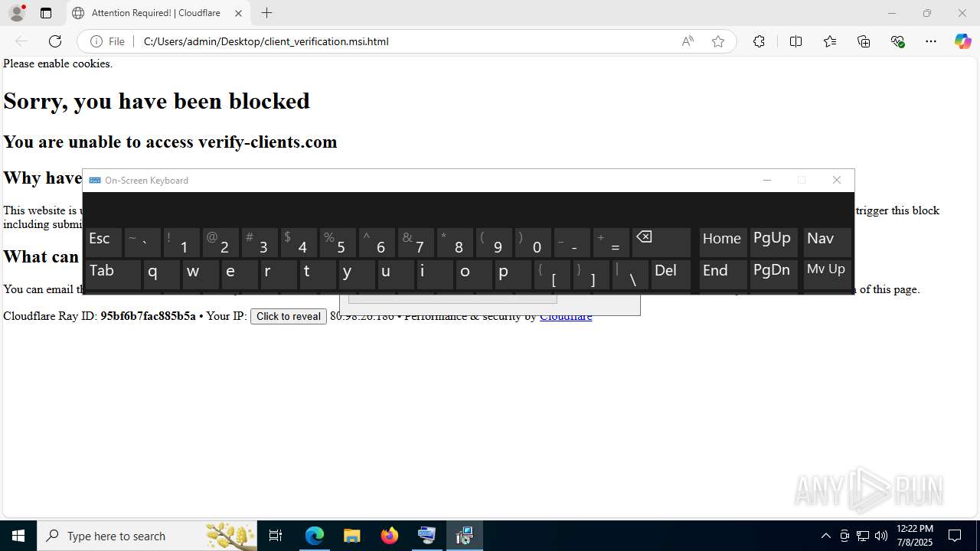980x551 pixels.
Task: Tap the 8 key on On-Screen Keyboard
Action: [455, 242]
